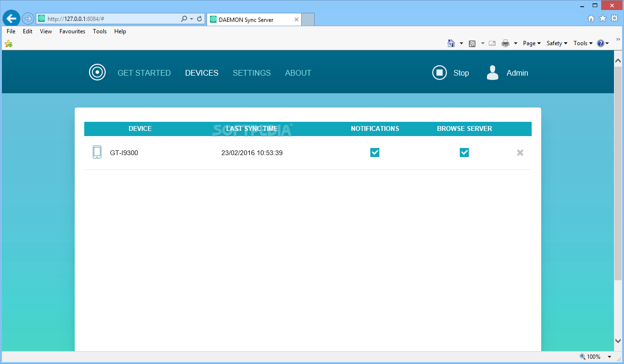The width and height of the screenshot is (624, 364).
Task: Expand the RSS feeds dropdown arrow
Action: click(x=483, y=43)
